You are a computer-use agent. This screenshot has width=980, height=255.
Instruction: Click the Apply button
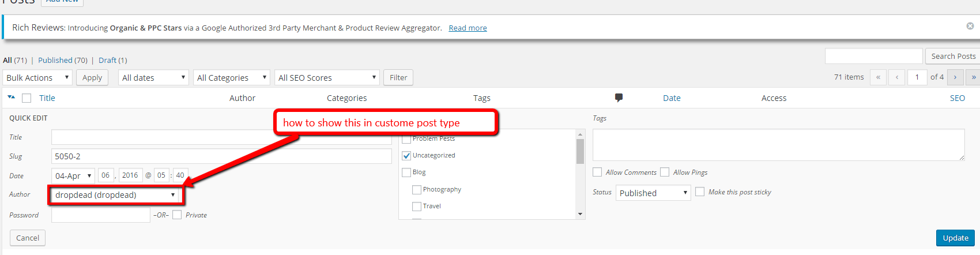pyautogui.click(x=92, y=77)
